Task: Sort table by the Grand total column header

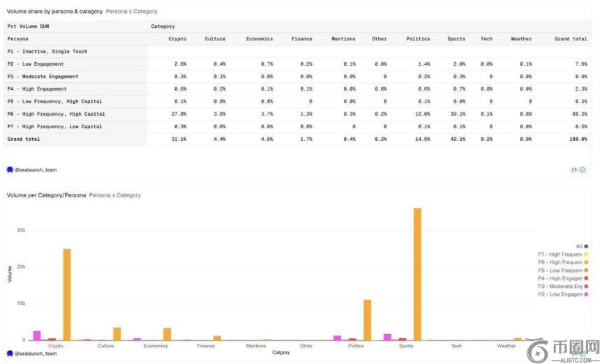Action: point(571,39)
